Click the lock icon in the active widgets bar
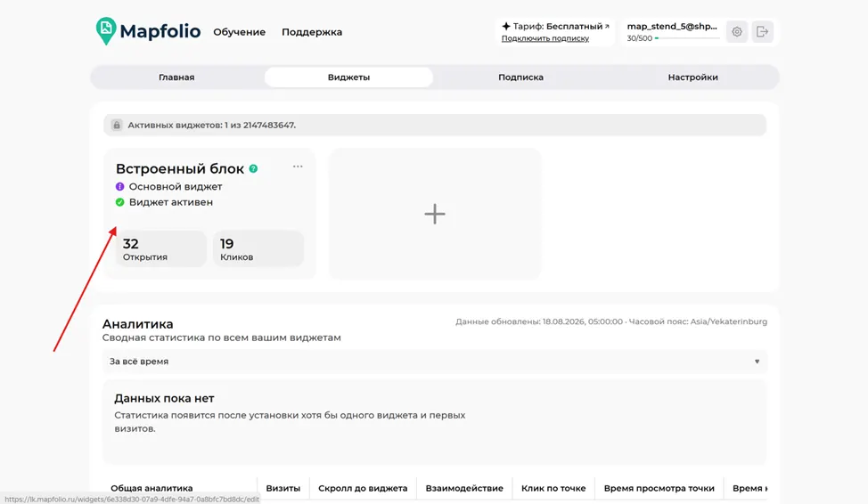 click(x=116, y=125)
